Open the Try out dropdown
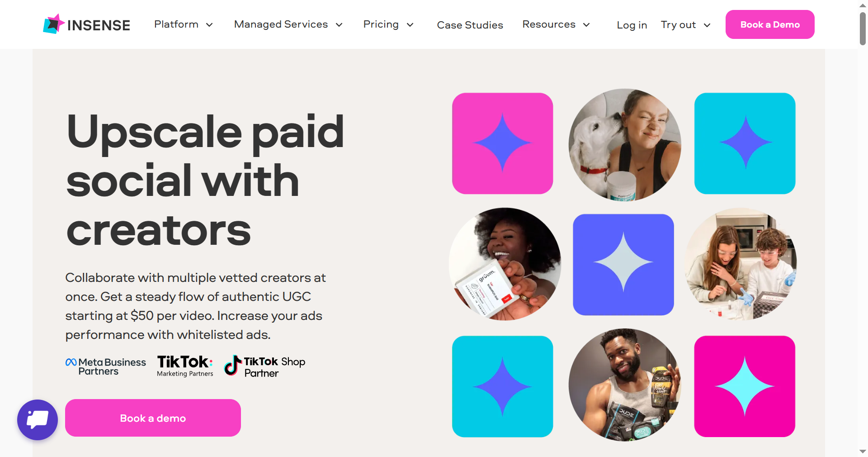868x457 pixels. [686, 25]
